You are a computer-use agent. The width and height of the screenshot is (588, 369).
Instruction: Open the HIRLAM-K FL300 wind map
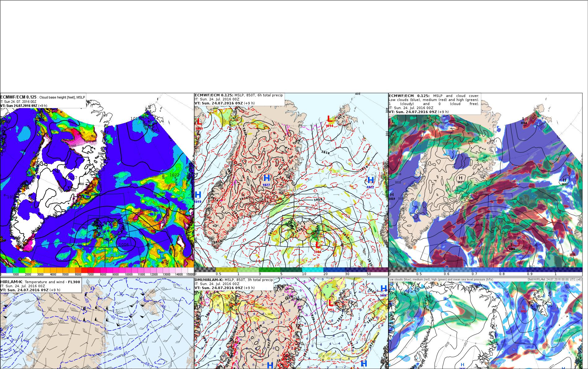[97, 323]
